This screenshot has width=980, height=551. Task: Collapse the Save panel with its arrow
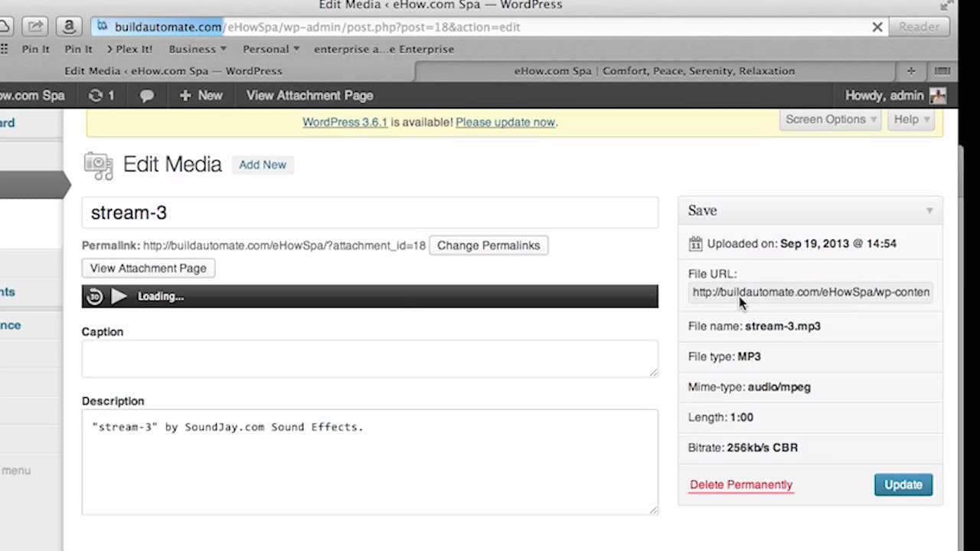tap(929, 210)
